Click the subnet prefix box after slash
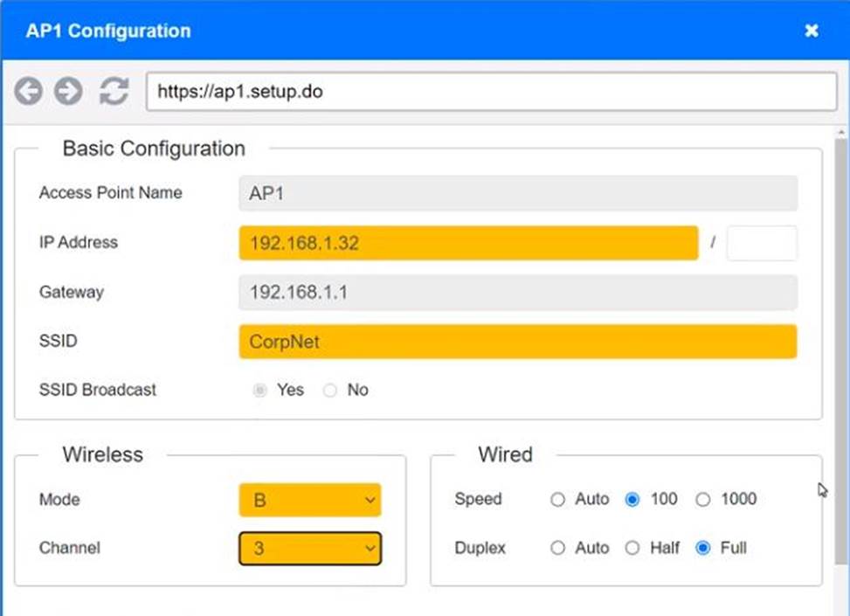 [x=761, y=243]
